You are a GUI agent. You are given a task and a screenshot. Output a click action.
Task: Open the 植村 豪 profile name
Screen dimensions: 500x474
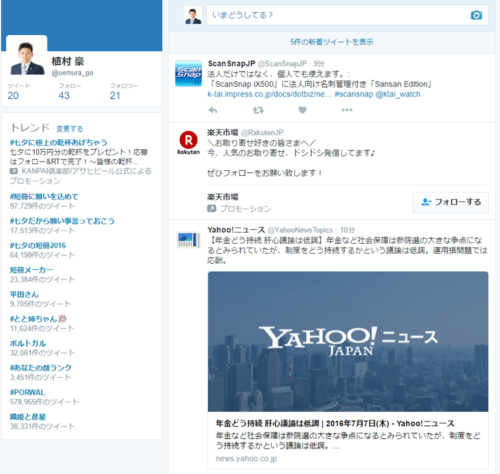tap(68, 61)
